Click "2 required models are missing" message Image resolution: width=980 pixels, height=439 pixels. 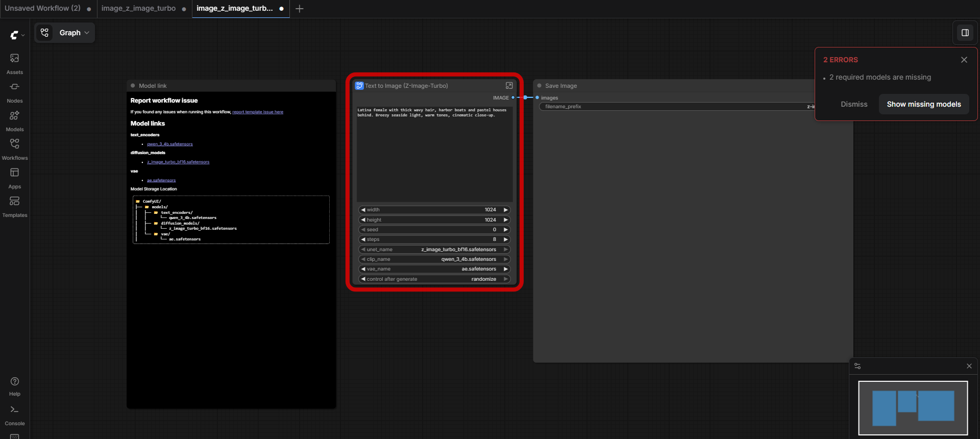(x=880, y=77)
